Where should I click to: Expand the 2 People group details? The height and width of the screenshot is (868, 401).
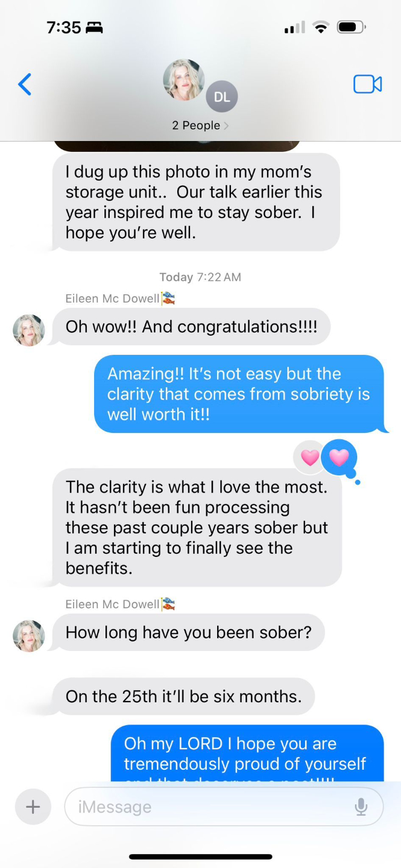[200, 125]
